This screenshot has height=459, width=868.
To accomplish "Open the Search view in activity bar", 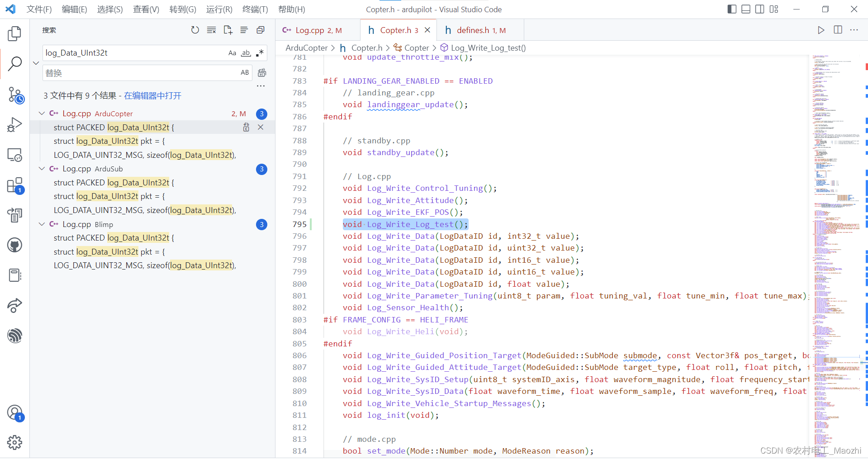I will [14, 64].
